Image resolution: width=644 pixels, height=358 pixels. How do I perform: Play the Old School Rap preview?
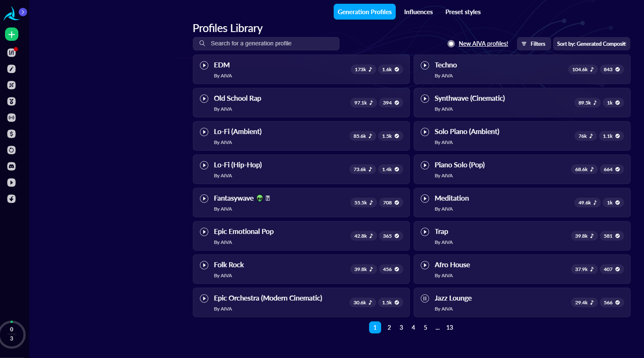click(204, 98)
